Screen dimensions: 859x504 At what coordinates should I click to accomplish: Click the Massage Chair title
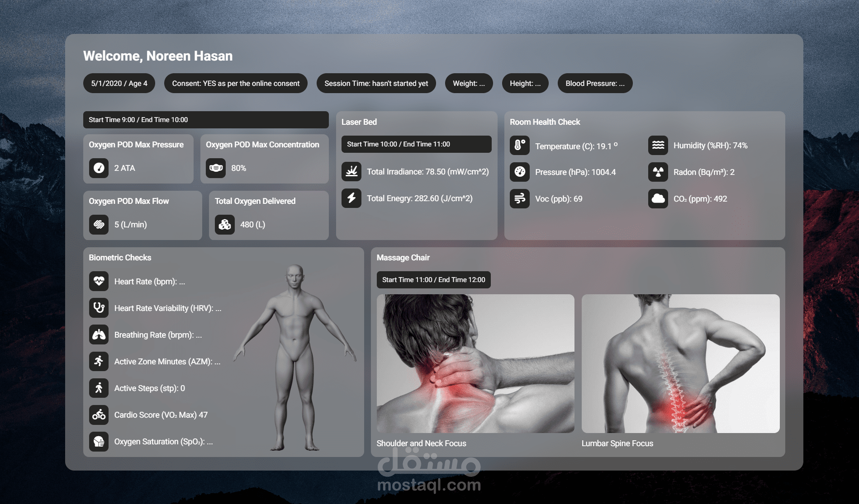click(x=403, y=258)
